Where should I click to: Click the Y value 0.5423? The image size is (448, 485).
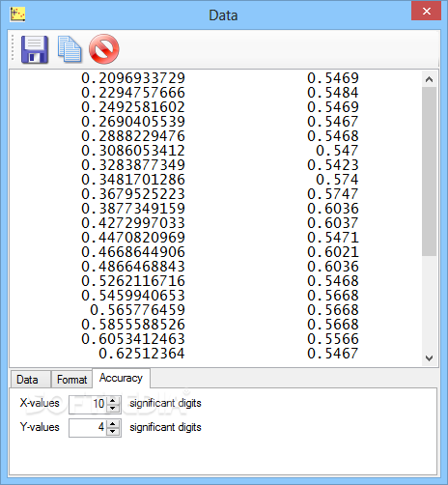[333, 165]
